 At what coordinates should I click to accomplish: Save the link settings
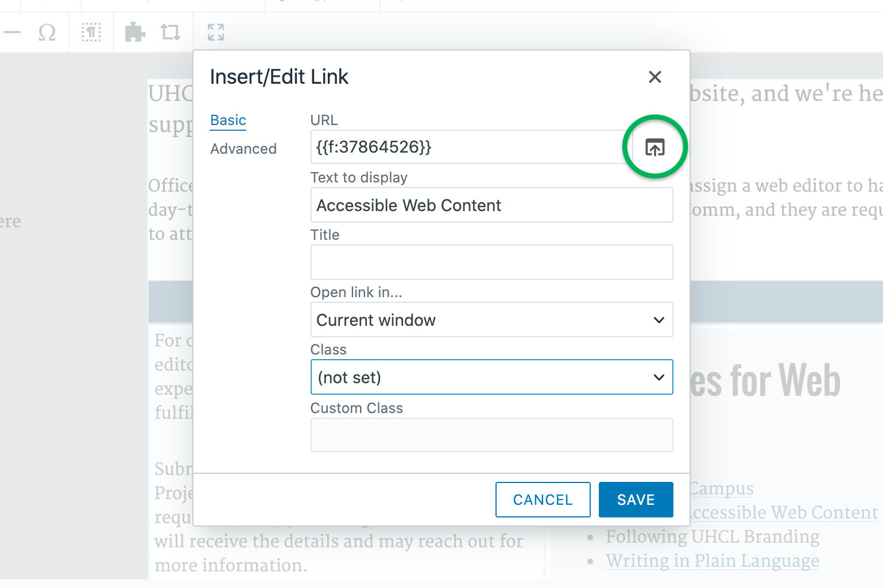(636, 499)
